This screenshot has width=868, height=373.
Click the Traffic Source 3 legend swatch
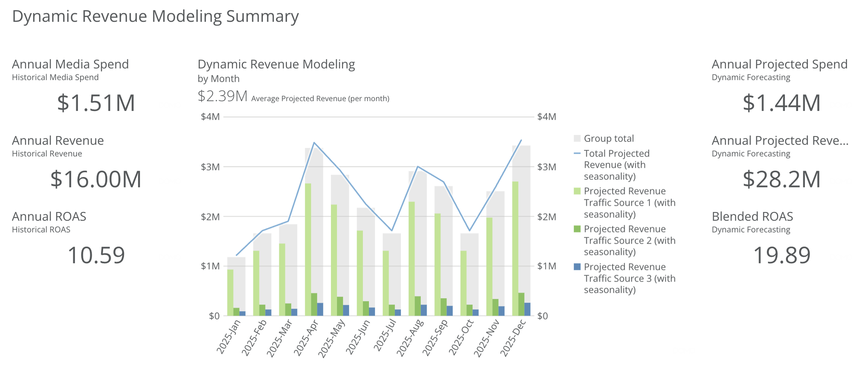coord(577,267)
